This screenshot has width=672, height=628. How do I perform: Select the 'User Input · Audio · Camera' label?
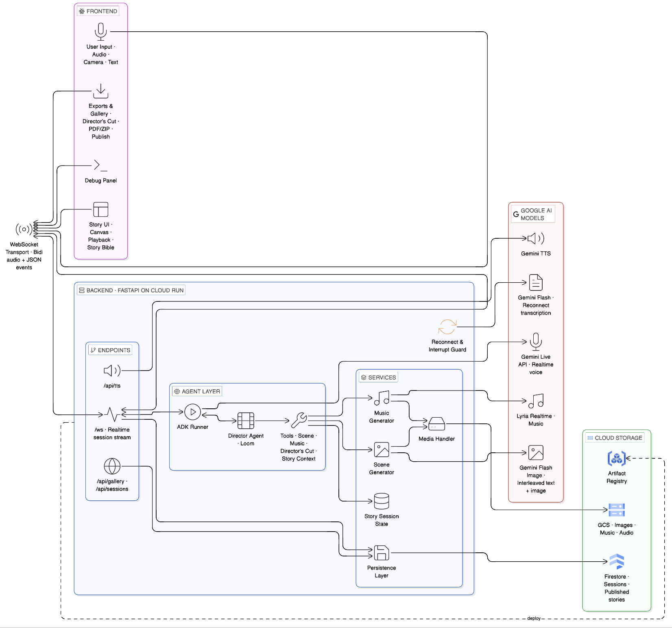[100, 55]
